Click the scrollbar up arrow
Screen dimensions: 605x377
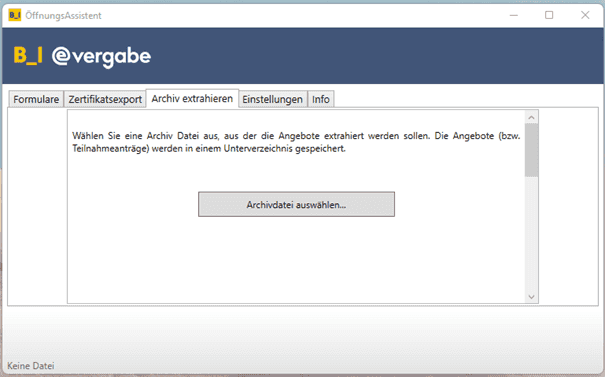[531, 117]
